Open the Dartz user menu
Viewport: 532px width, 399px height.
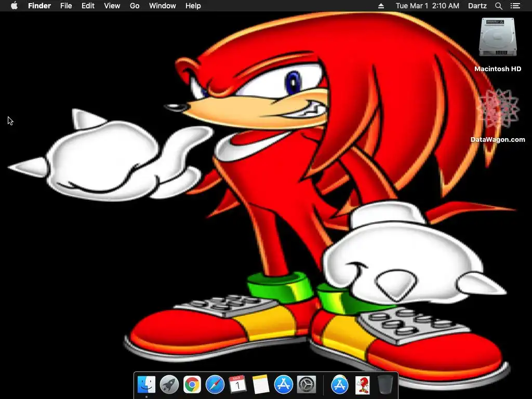pyautogui.click(x=477, y=6)
